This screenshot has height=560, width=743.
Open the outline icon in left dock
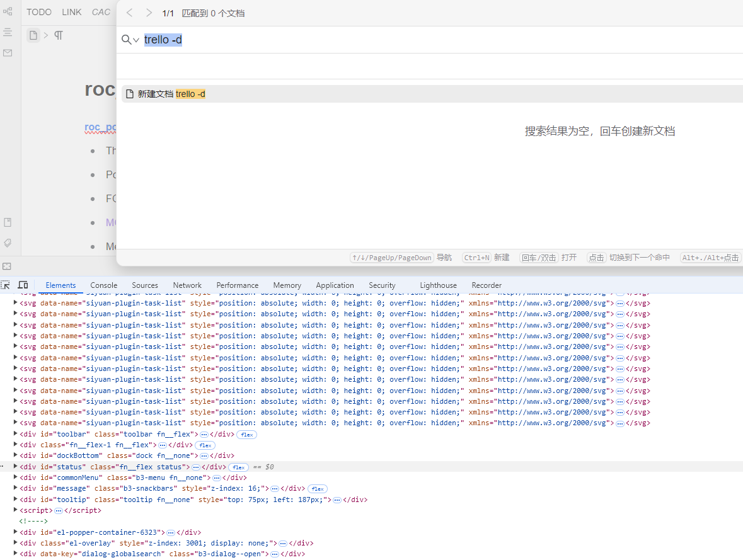[x=8, y=32]
